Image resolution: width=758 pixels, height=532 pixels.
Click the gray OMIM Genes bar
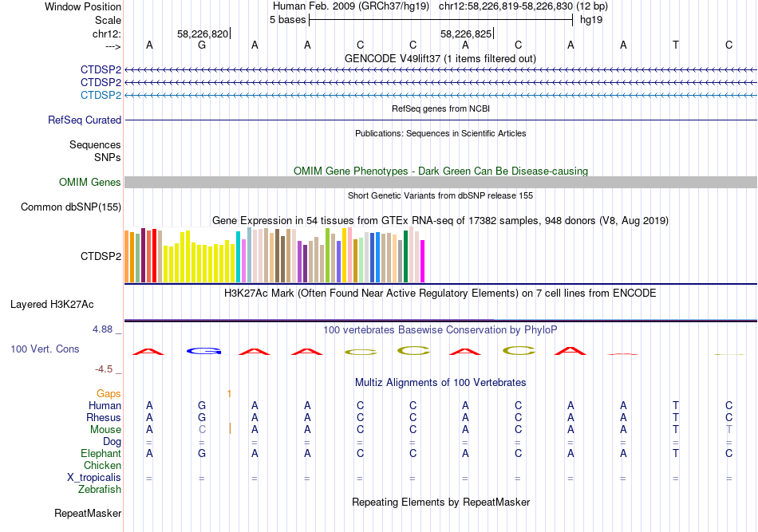click(x=440, y=182)
